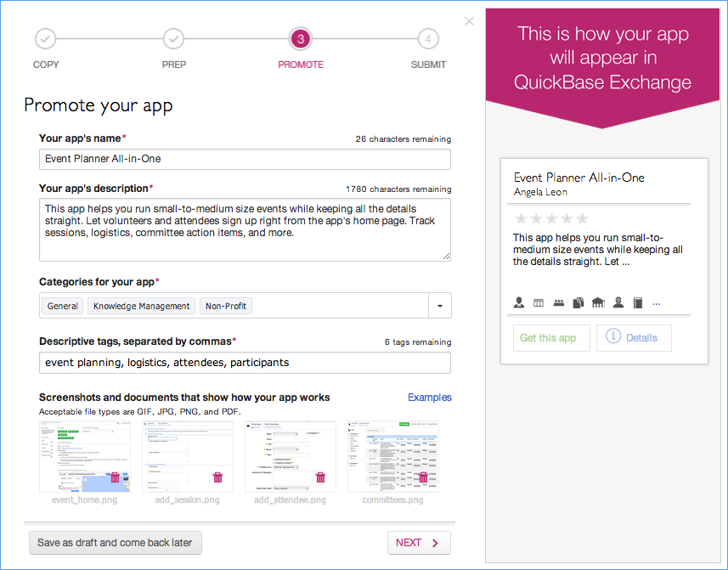Click the author name Angela Leon
Screen dimensions: 728x570
[540, 192]
